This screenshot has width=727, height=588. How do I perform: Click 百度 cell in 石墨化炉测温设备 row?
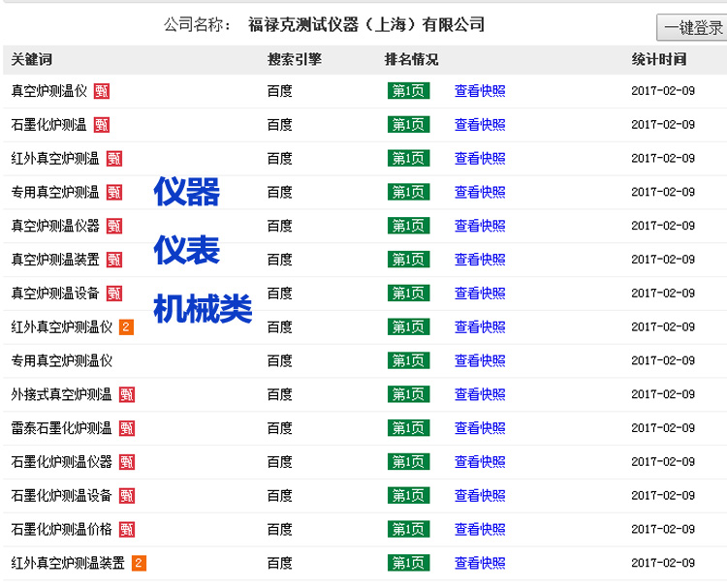pyautogui.click(x=279, y=496)
